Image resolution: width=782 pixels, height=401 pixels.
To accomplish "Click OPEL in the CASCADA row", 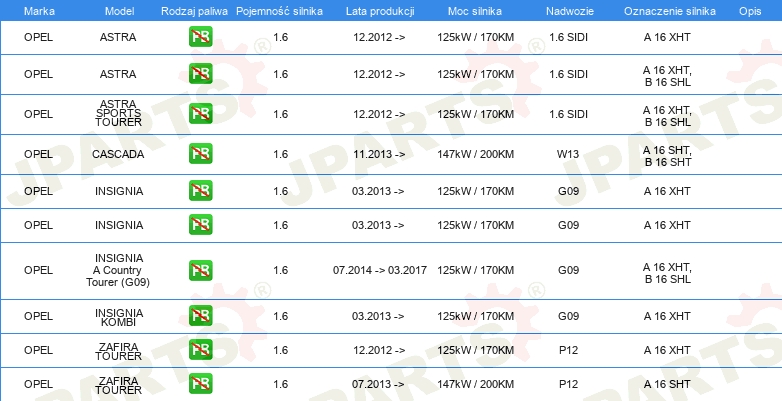I will click(38, 154).
